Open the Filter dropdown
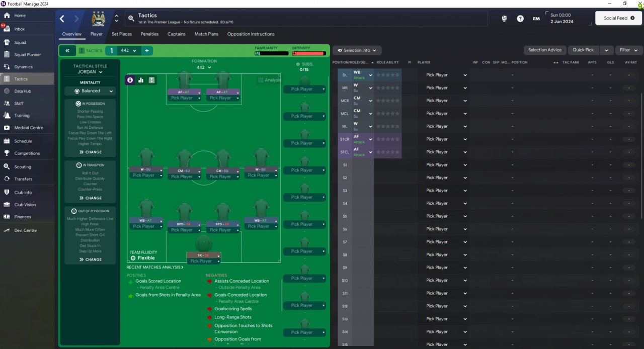The width and height of the screenshot is (644, 349). (628, 50)
